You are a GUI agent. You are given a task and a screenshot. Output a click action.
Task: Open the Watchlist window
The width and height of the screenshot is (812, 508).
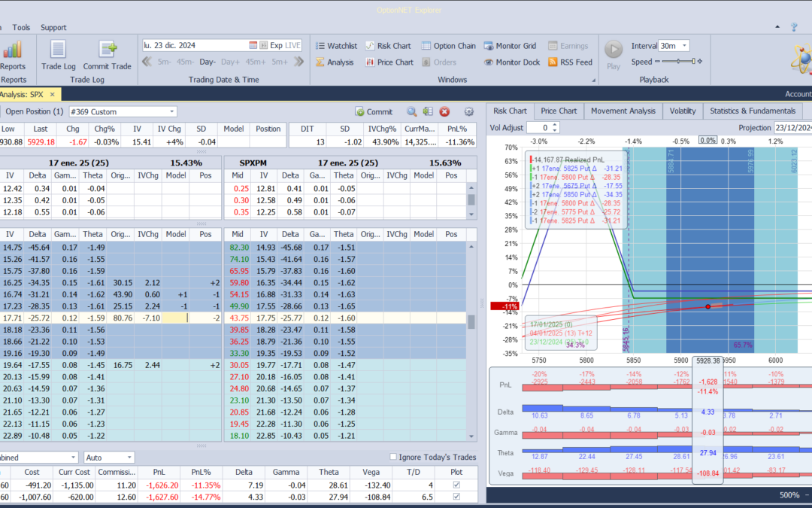tap(335, 46)
